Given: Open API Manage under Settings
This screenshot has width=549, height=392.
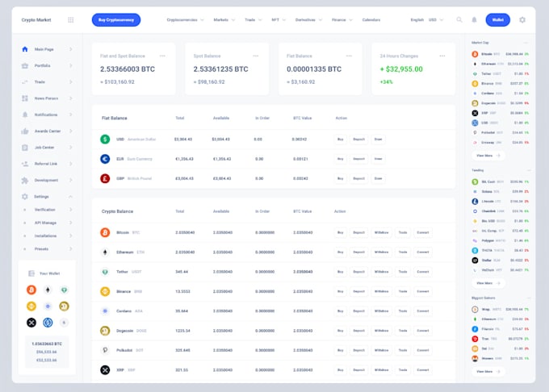Looking at the screenshot, I should tap(45, 223).
